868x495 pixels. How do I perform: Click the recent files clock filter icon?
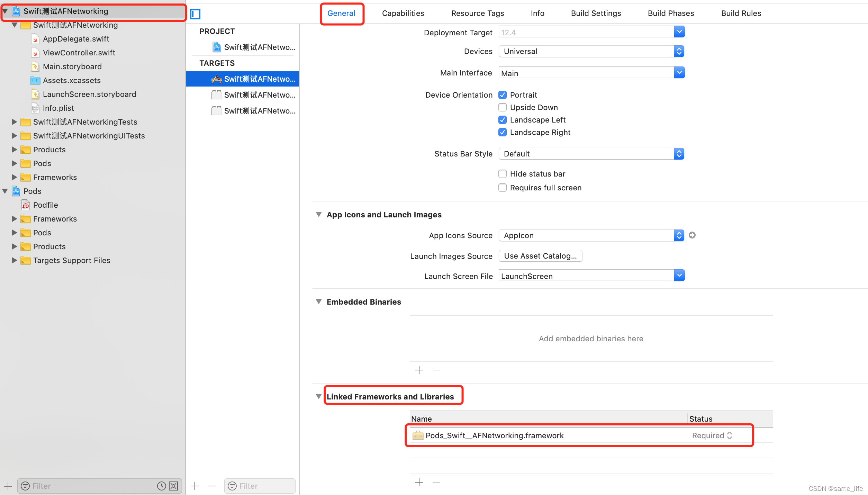[x=161, y=486]
